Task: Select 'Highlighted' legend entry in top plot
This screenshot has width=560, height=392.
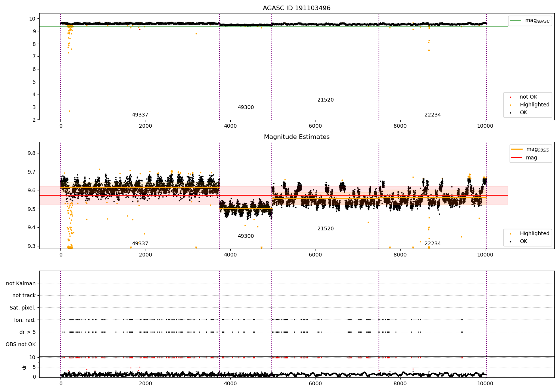Action: pyautogui.click(x=534, y=105)
